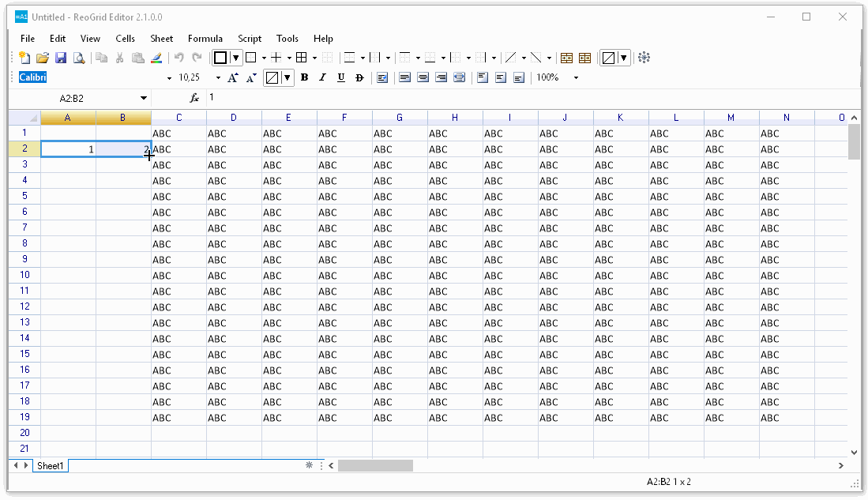
Task: Center text horizontally
Action: tap(423, 77)
